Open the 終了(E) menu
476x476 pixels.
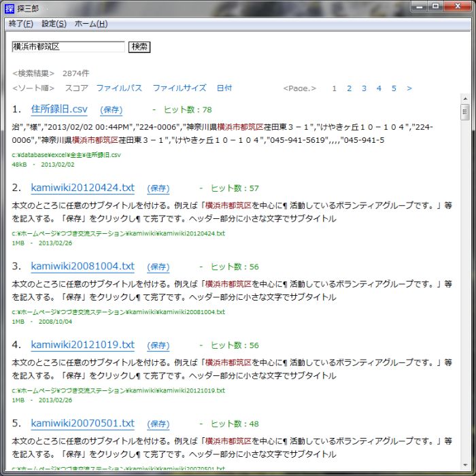tap(21, 24)
